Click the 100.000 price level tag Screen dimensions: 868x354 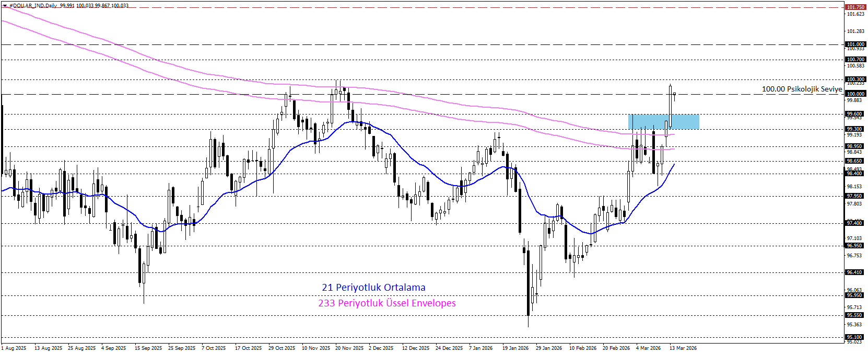point(855,94)
